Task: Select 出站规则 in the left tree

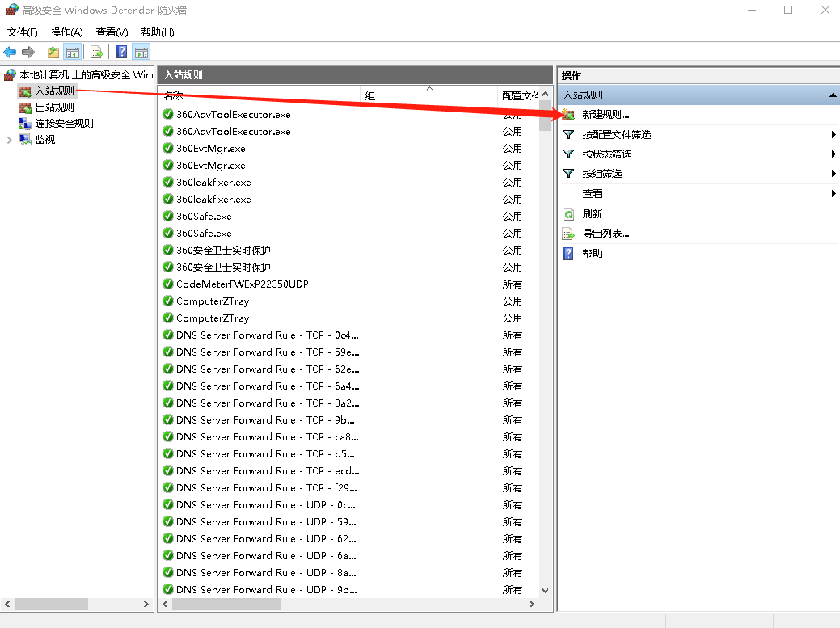Action: (54, 107)
